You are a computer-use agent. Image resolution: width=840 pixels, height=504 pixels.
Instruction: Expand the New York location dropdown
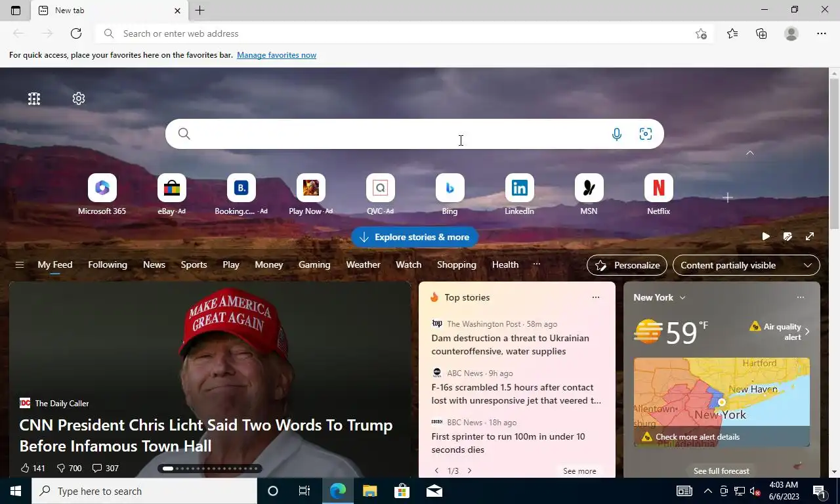[682, 297]
